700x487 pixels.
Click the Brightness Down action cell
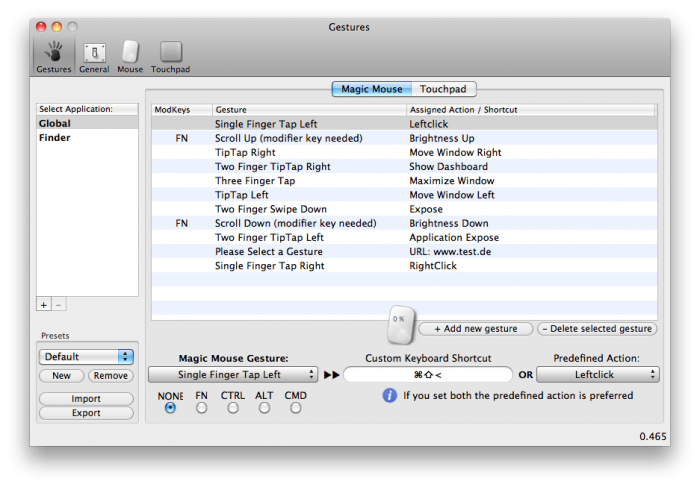449,223
